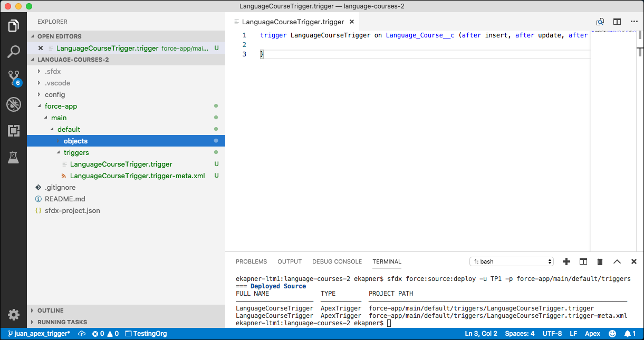
Task: Switch to the DEBUG CONSOLE tab
Action: click(x=337, y=261)
